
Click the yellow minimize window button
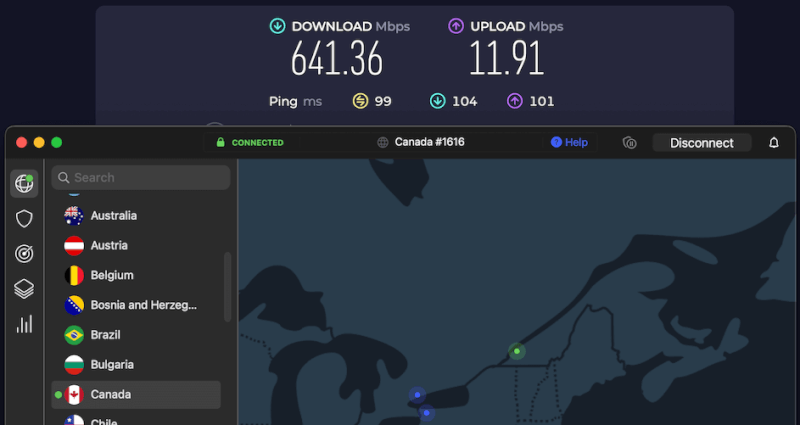(39, 142)
